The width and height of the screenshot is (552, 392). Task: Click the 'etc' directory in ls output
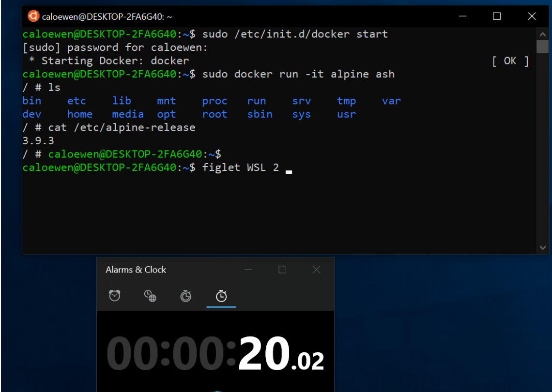click(77, 101)
